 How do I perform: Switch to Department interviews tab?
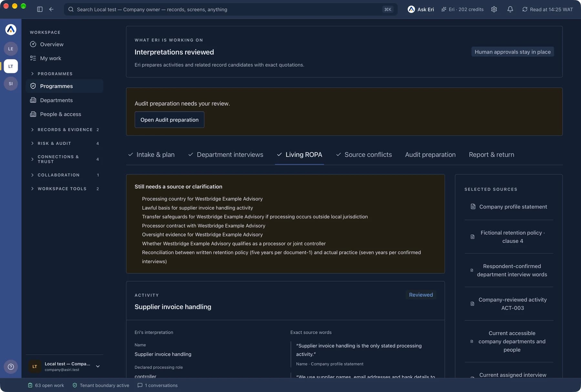click(226, 155)
